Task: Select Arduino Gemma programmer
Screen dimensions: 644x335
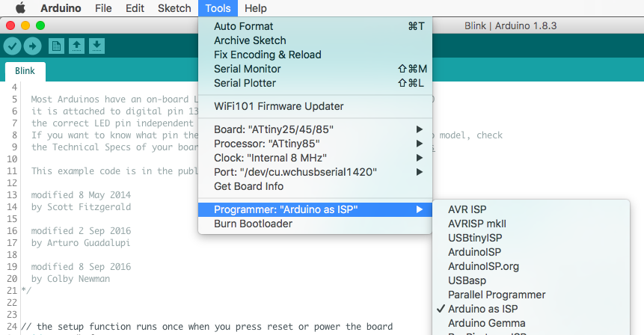Action: click(531, 323)
